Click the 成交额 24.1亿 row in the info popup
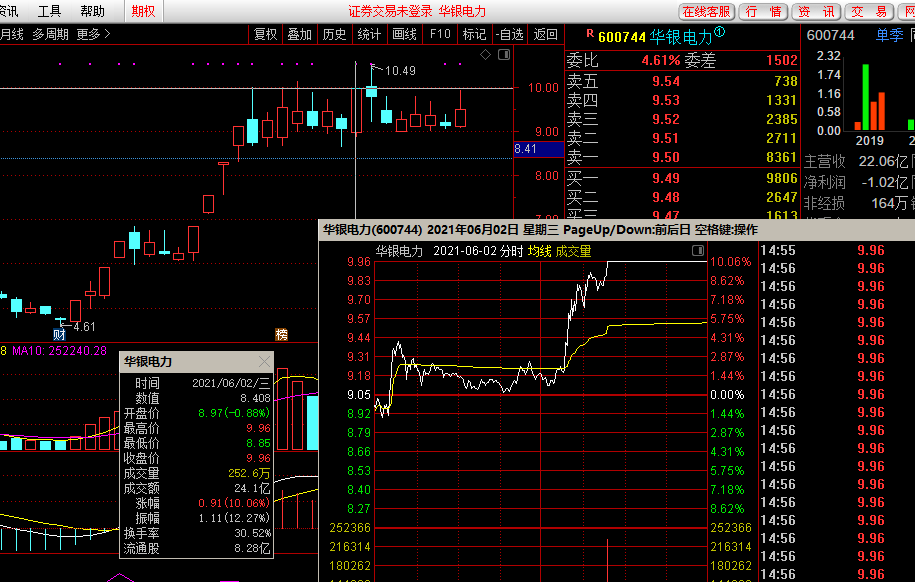This screenshot has height=582, width=915. click(197, 488)
